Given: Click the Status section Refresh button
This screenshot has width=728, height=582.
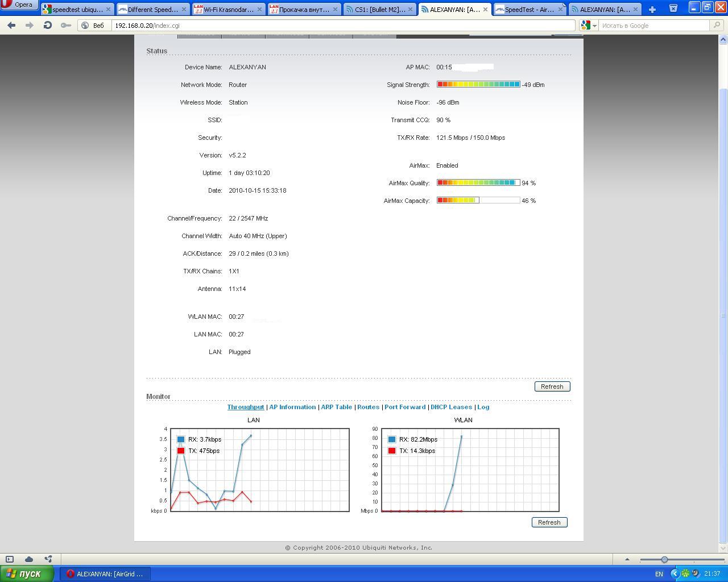Looking at the screenshot, I should point(552,386).
